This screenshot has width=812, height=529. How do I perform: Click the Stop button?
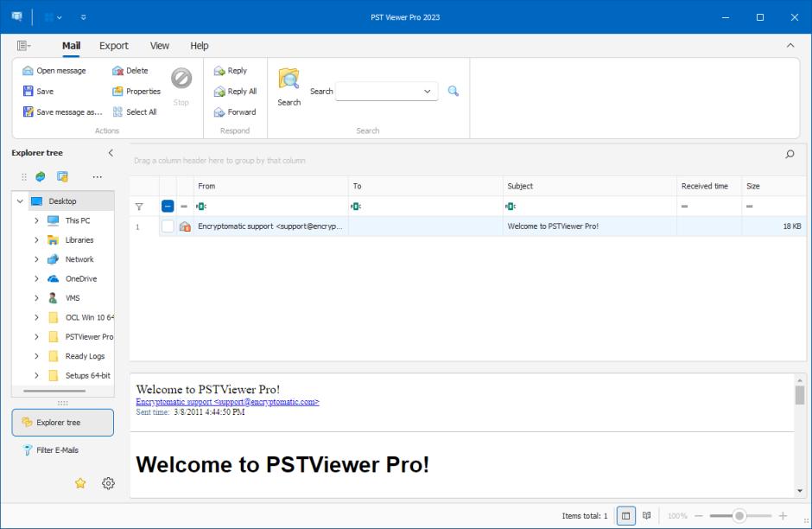click(181, 86)
